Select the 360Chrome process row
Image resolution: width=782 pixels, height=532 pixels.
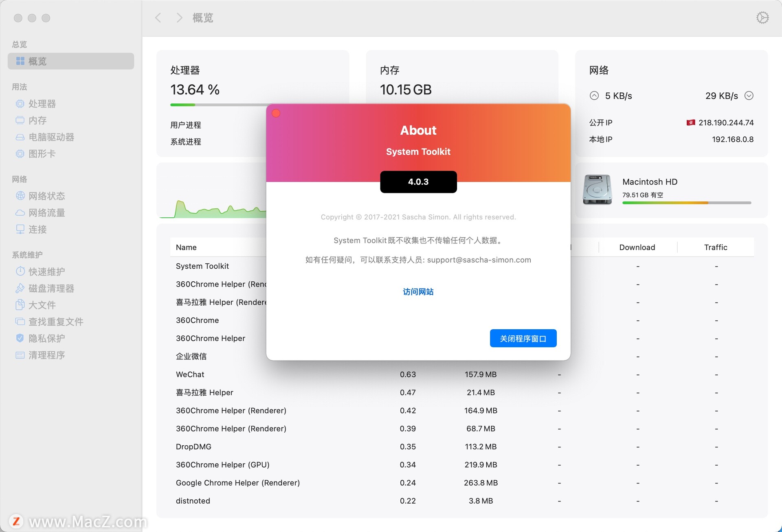[x=218, y=320]
